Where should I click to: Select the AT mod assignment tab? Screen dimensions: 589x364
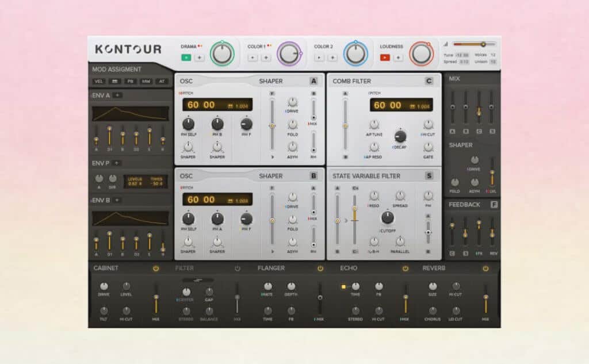[x=162, y=81]
